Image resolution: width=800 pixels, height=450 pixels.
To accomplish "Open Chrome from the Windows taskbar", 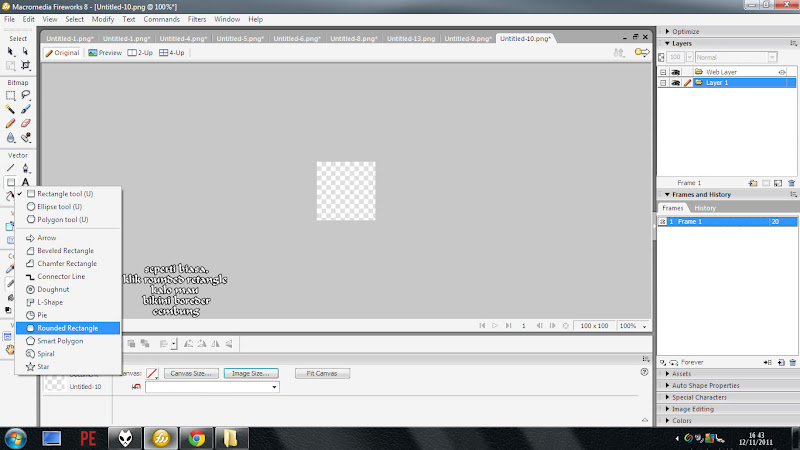I will click(x=197, y=438).
